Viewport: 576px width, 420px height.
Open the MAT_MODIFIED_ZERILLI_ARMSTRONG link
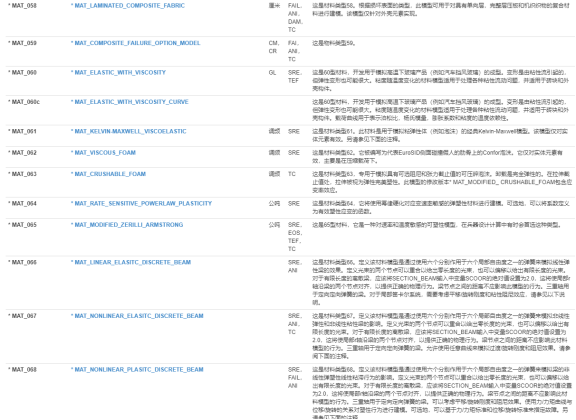pos(127,225)
